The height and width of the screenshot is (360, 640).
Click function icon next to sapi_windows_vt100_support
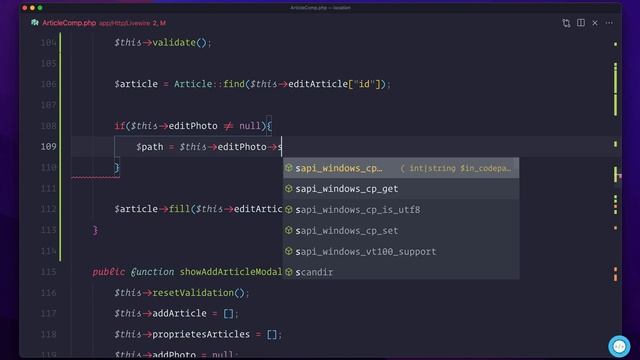pos(289,251)
